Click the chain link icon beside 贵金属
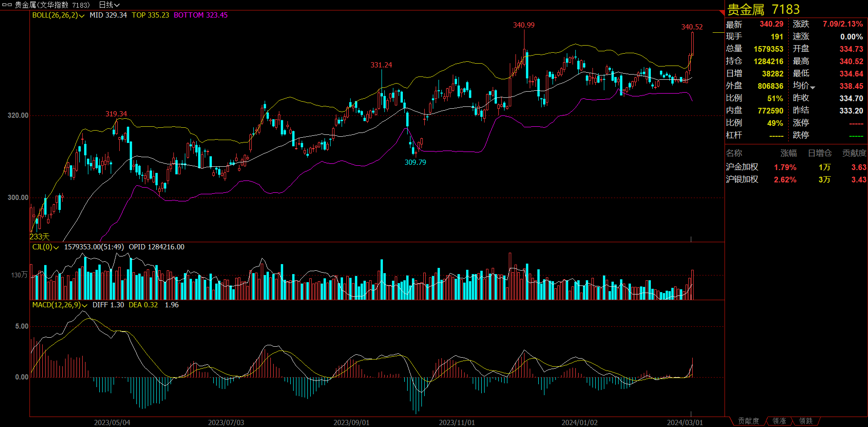The image size is (868, 427). coord(7,5)
